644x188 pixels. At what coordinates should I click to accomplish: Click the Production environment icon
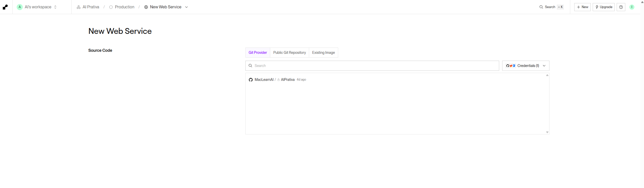(x=111, y=7)
